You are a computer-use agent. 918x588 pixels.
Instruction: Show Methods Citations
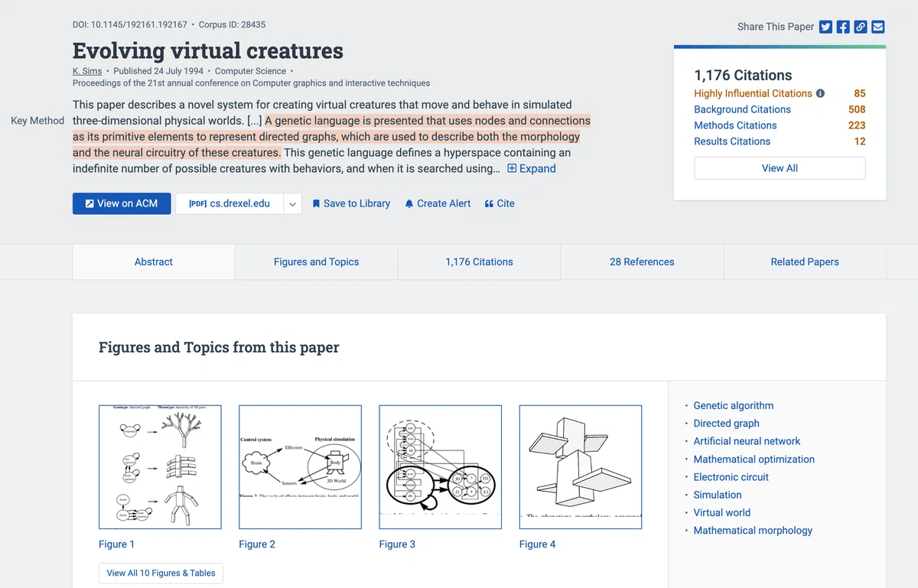coord(735,125)
